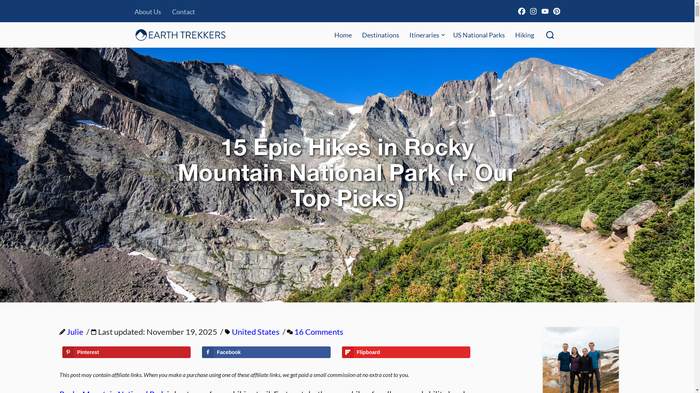
Task: Click the search magnifier icon
Action: (550, 35)
